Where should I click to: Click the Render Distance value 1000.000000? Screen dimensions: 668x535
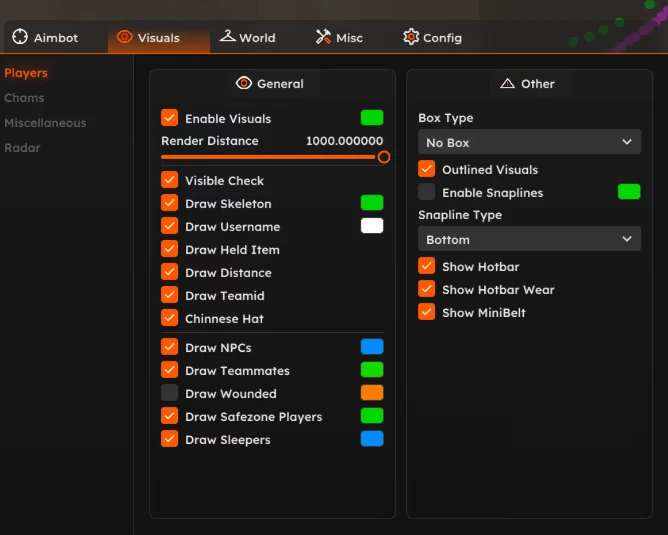pos(344,141)
